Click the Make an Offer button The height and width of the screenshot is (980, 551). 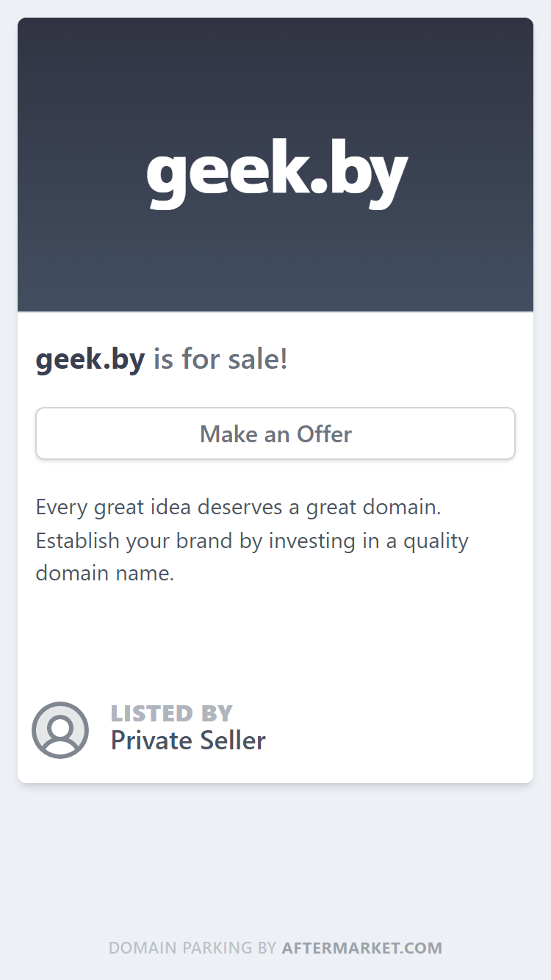click(x=275, y=433)
